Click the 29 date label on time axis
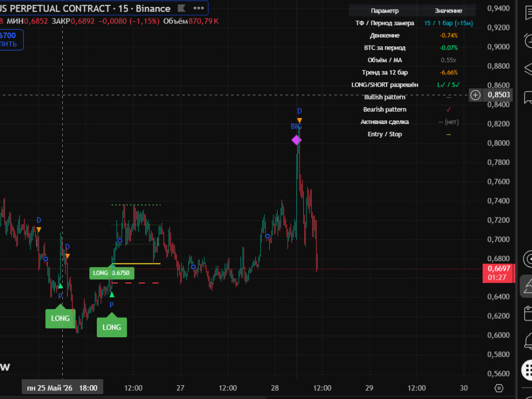 click(x=369, y=388)
